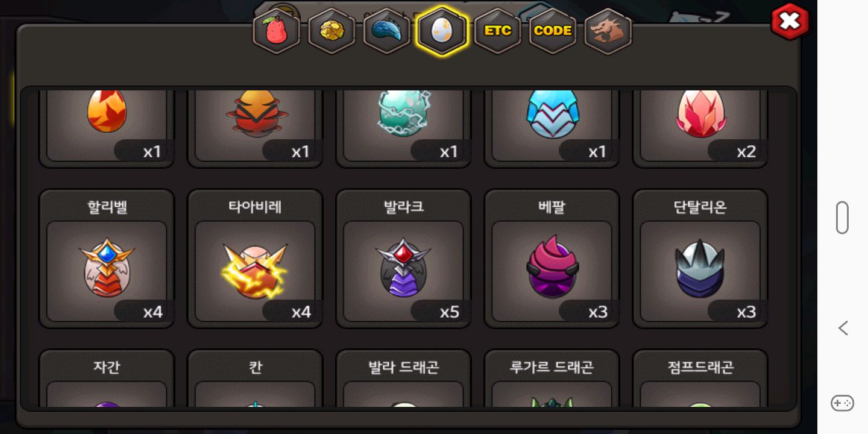The image size is (868, 434).
Task: Select the 단탈리온 spiked egg
Action: (700, 259)
